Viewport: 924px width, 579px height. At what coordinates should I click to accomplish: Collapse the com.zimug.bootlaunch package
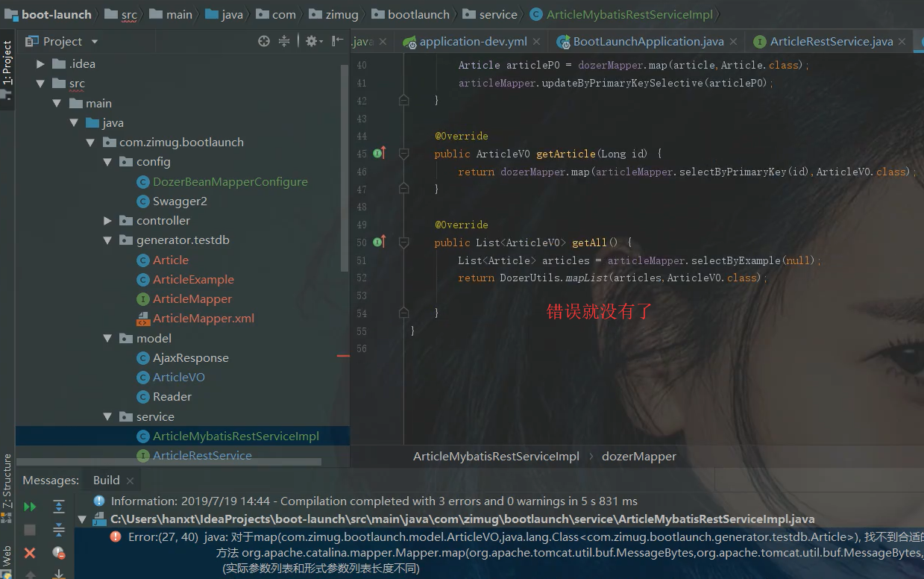coord(90,142)
